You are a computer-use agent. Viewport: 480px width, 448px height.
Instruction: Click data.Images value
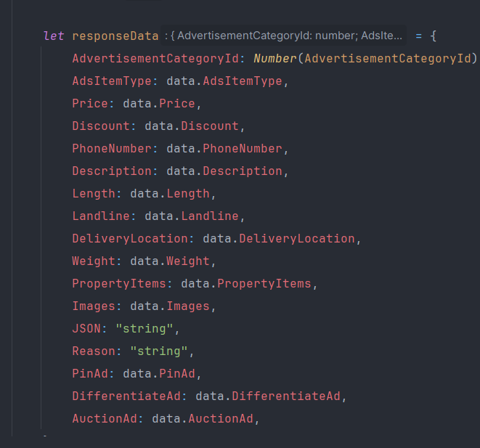[x=170, y=306]
